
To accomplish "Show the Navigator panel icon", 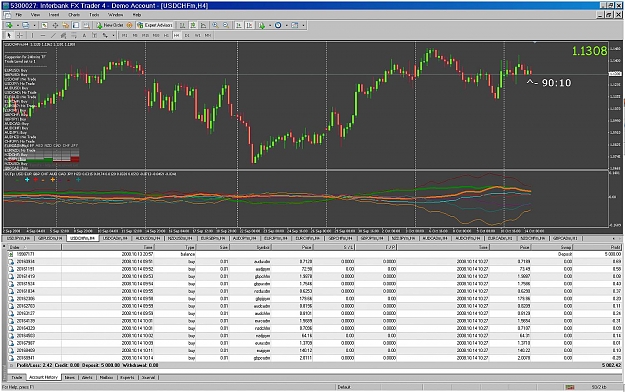I will 65,25.
